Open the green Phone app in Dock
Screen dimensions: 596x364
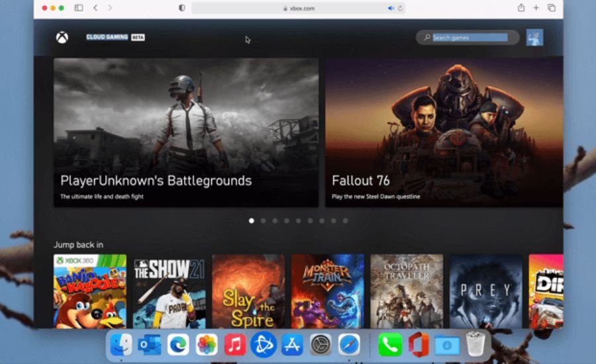click(390, 345)
